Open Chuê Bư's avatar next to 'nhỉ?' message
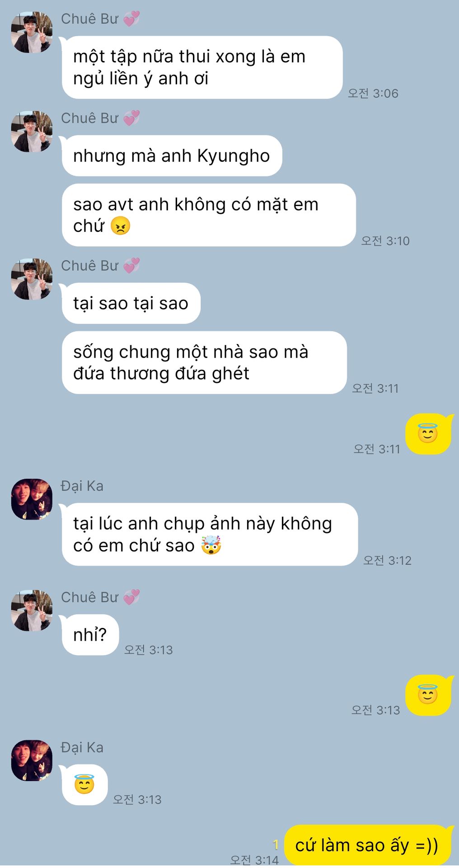This screenshot has height=868, width=459. (x=32, y=610)
